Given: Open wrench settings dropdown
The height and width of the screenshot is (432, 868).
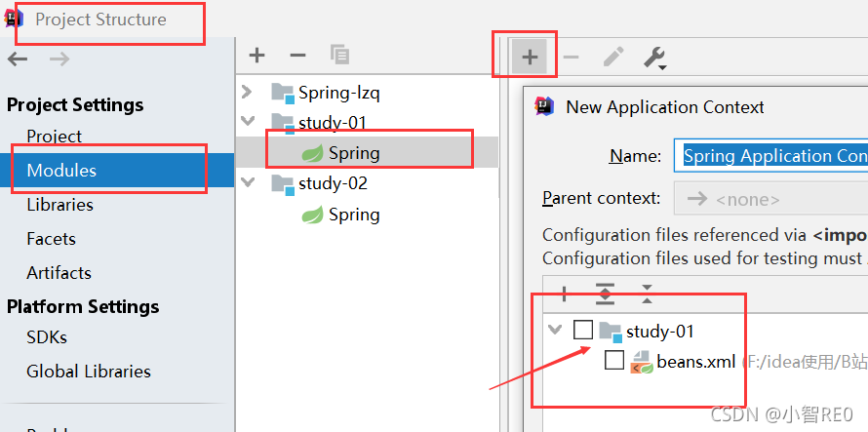Looking at the screenshot, I should click(x=654, y=58).
